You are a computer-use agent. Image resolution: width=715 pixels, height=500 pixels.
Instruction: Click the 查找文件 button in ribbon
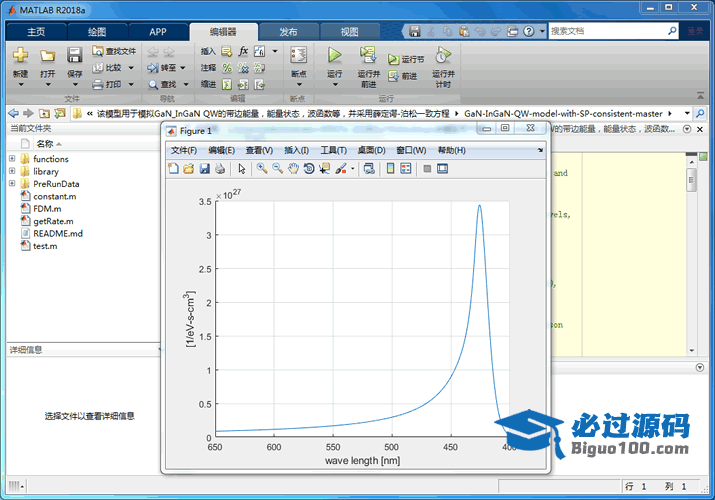(114, 51)
